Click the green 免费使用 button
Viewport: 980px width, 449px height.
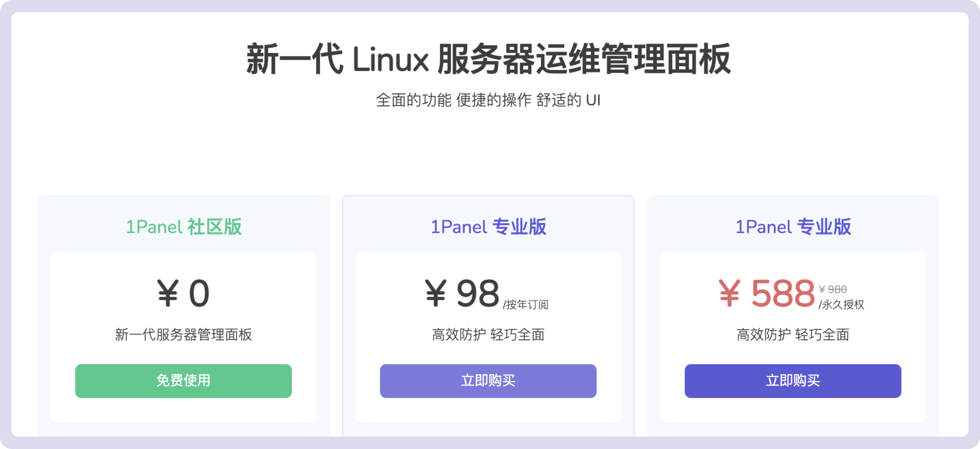(183, 381)
